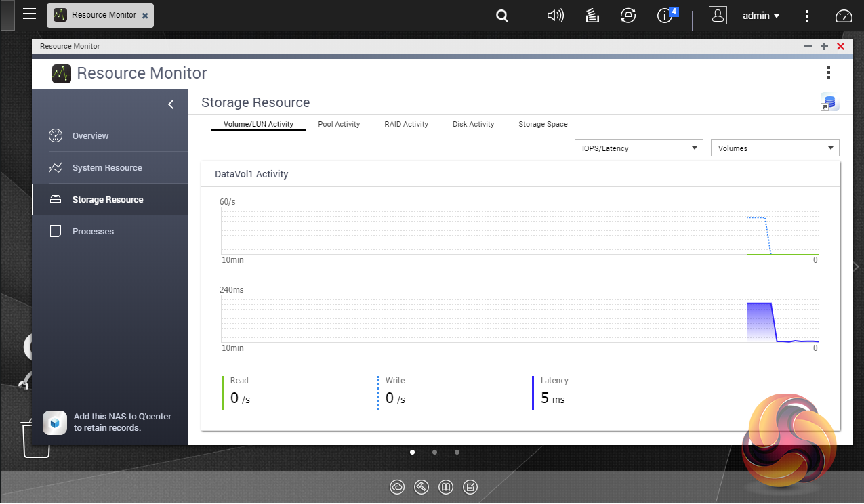Open the storage manager shortcut icon
Viewport: 864px width, 504px height.
click(x=829, y=102)
